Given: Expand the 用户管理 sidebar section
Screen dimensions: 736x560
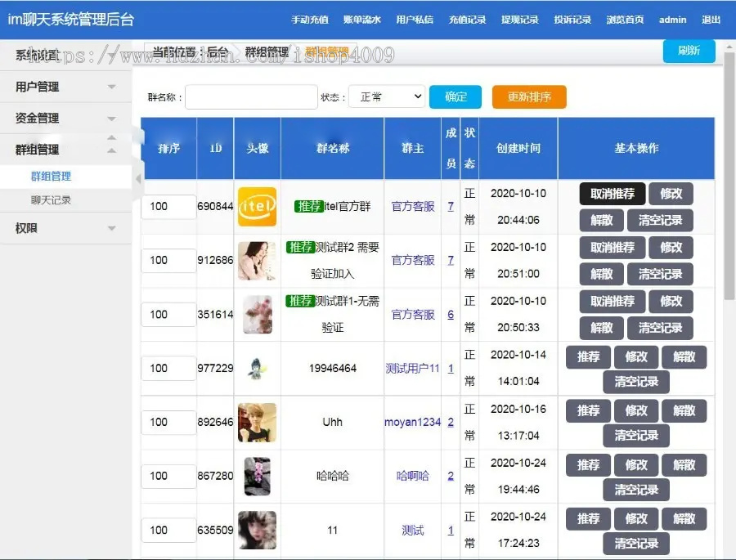Looking at the screenshot, I should [x=65, y=86].
